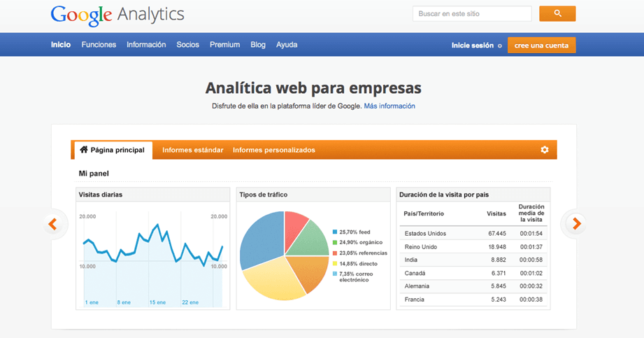This screenshot has height=338, width=644.
Task: Click 'Duración de la visita por país' header
Action: click(473, 195)
